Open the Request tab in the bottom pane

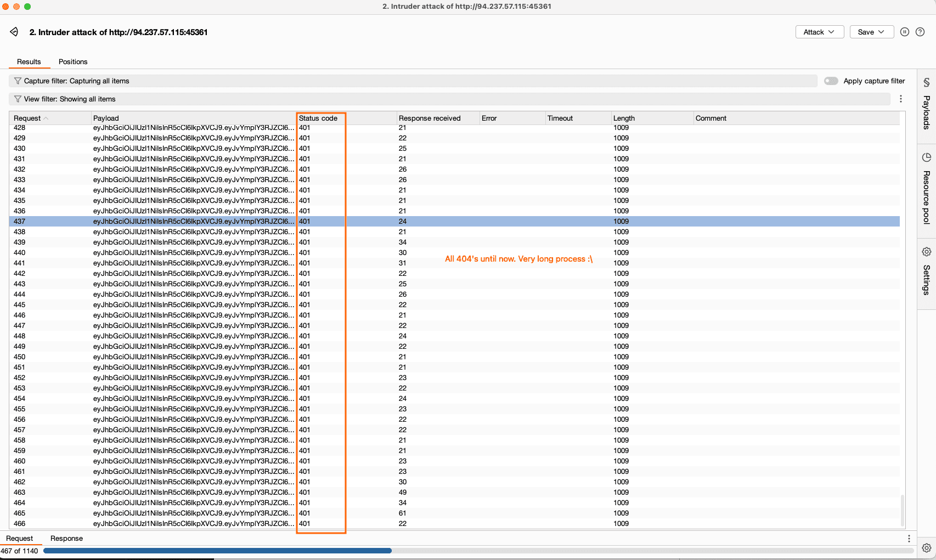tap(20, 539)
